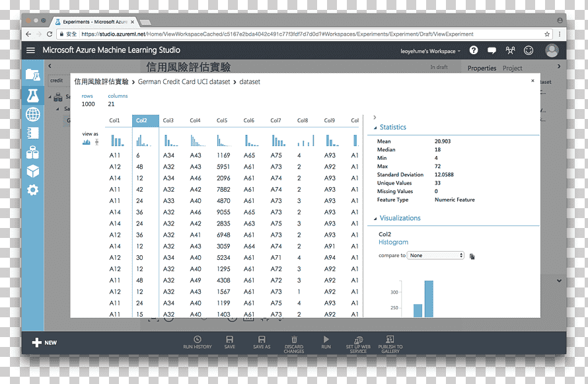Open the Notebooks sidebar icon

[32, 133]
